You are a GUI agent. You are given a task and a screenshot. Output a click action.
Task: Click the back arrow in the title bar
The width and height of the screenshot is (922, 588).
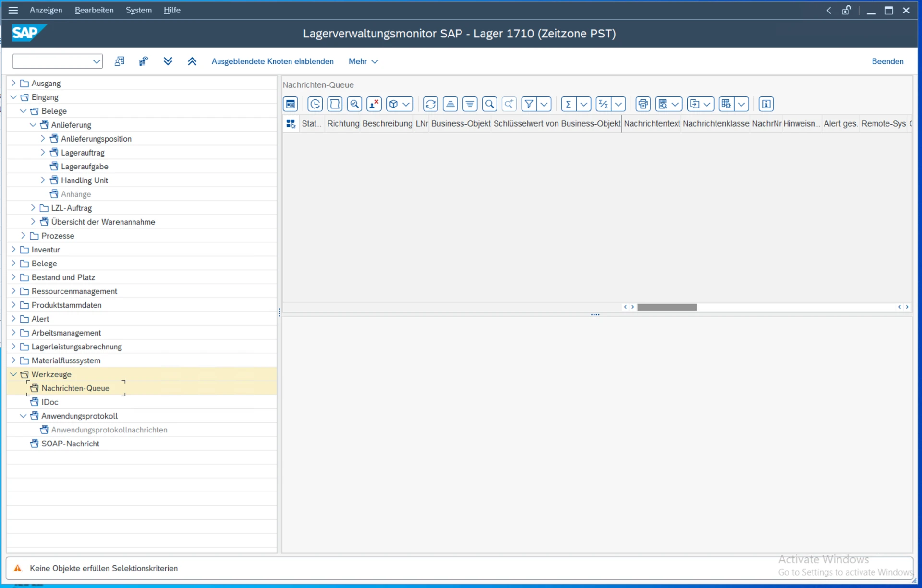(829, 10)
